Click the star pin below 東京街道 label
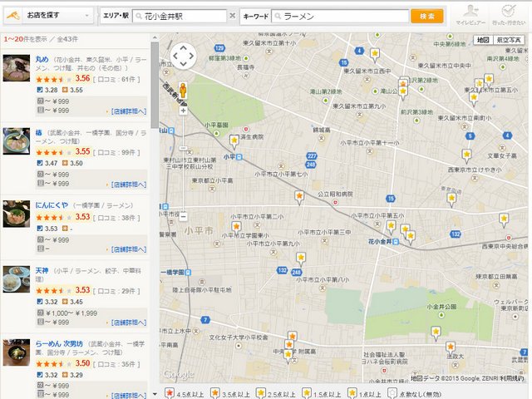This screenshot has height=399, width=532. pyautogui.click(x=451, y=199)
